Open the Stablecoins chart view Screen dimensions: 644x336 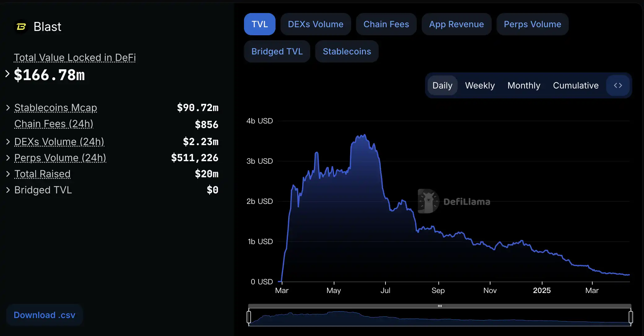click(x=346, y=51)
